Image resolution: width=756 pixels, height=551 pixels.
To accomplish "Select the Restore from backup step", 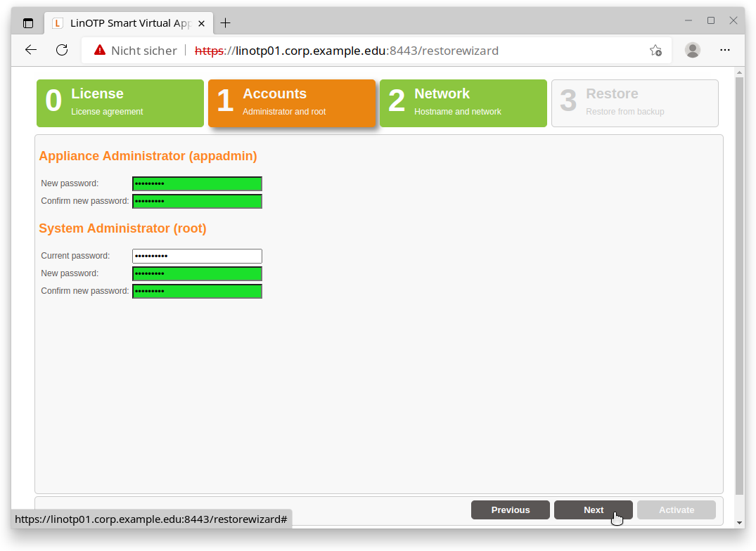I will [634, 103].
